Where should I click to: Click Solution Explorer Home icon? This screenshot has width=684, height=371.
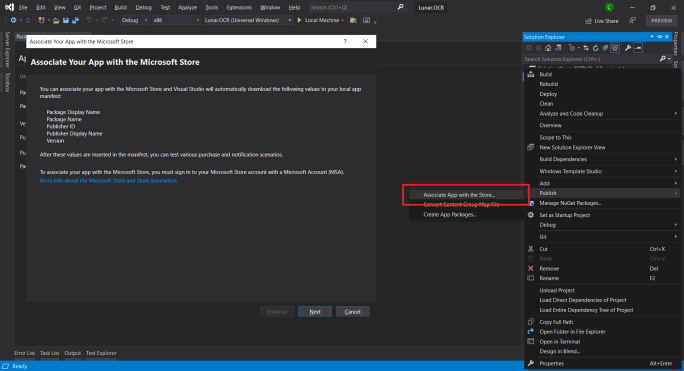548,48
